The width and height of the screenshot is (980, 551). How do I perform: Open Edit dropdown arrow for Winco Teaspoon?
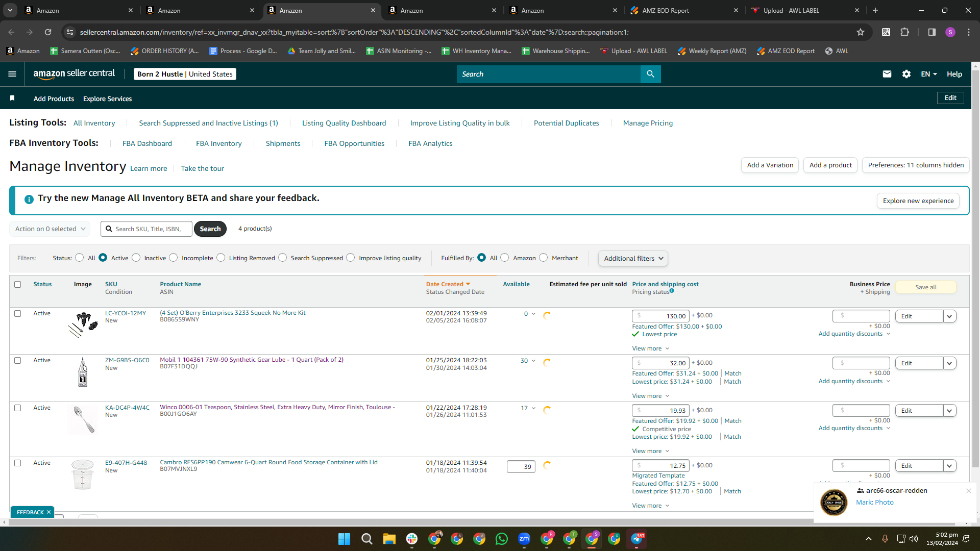(x=949, y=411)
